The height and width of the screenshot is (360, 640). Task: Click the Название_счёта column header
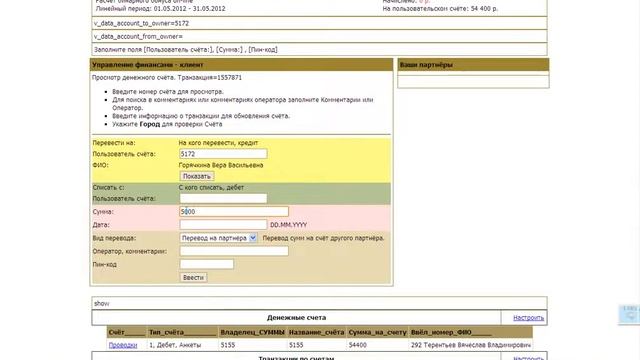(316, 332)
